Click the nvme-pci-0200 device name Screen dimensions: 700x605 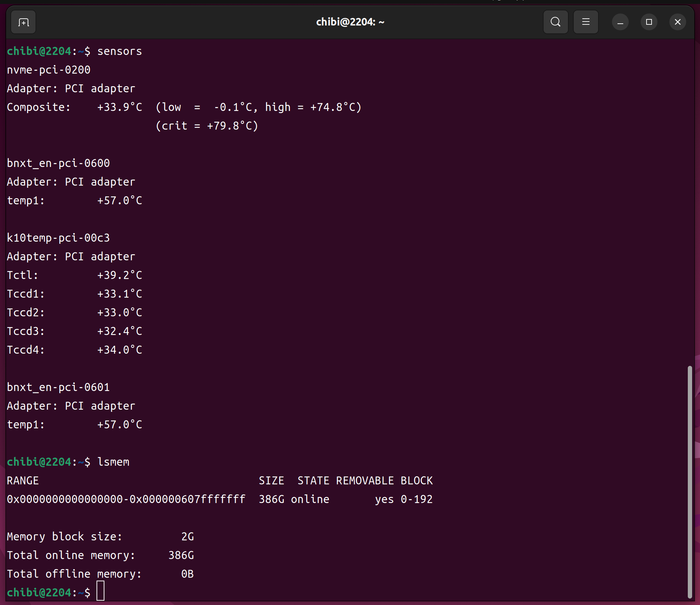click(x=49, y=70)
